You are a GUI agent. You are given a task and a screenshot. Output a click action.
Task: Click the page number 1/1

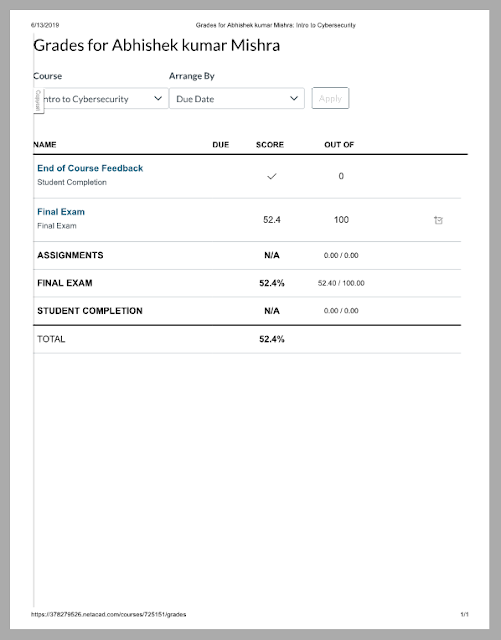tap(465, 614)
